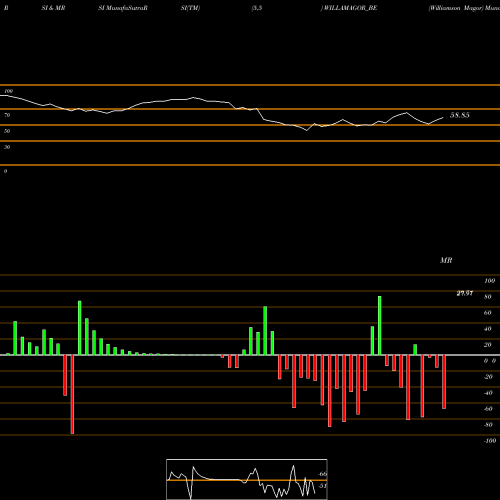Click the MR axis label -60
This screenshot has width=500, height=500.
[488, 409]
